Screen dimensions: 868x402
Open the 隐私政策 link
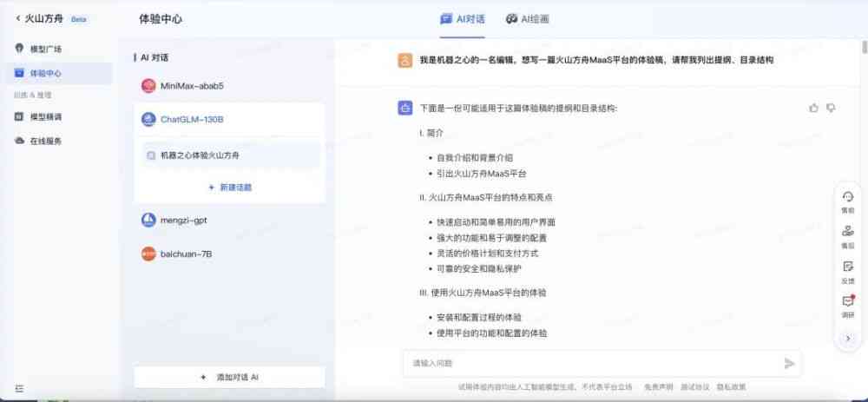[x=731, y=386]
